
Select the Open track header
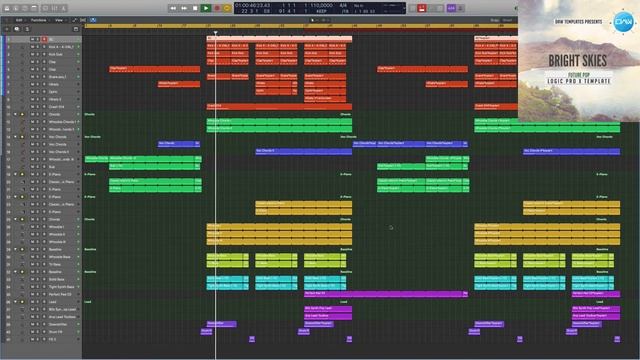(x=42, y=92)
